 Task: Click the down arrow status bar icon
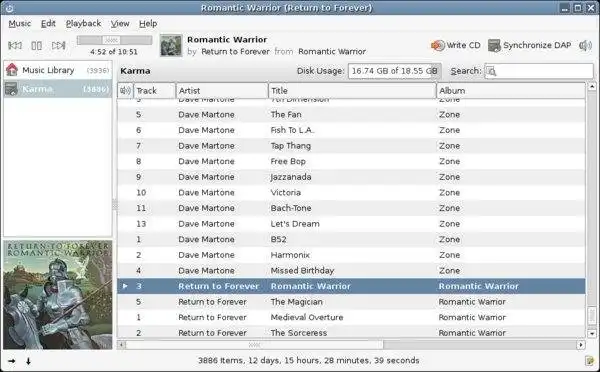[28, 361]
